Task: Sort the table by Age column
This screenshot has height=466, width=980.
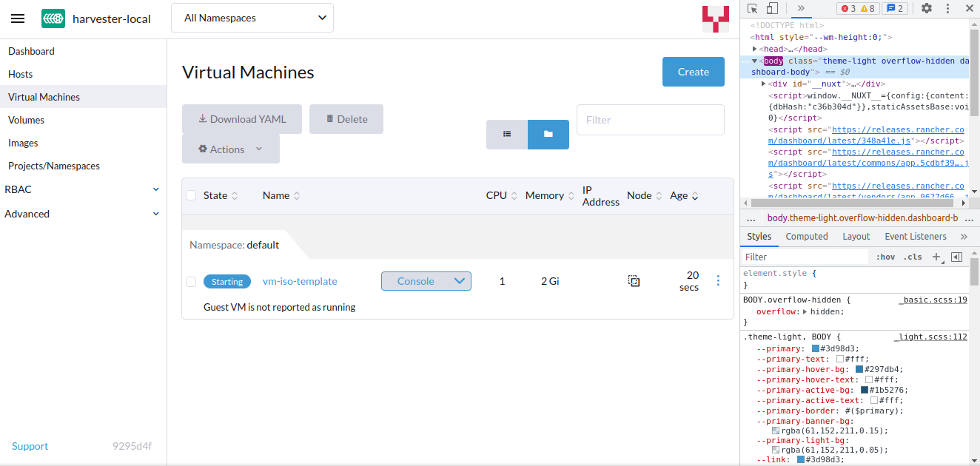Action: click(x=684, y=195)
